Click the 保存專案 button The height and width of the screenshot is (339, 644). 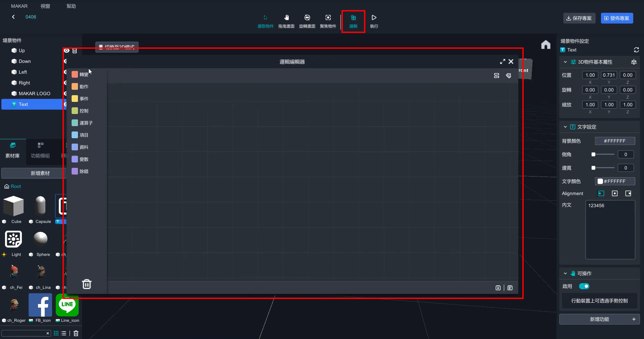pos(579,18)
